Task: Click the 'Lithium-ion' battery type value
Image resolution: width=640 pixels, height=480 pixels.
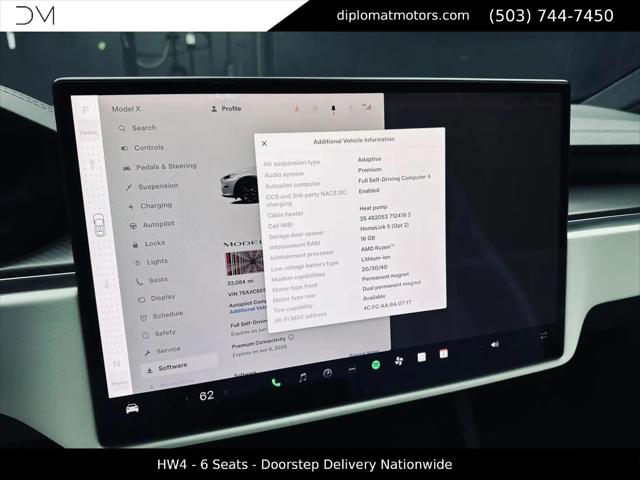Action: [376, 258]
